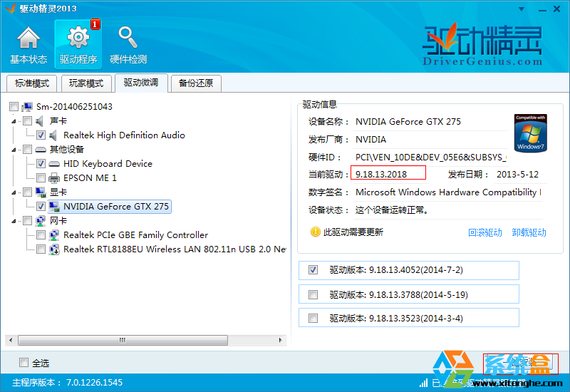Click the display icon beside 显卡
This screenshot has width=570, height=392.
coord(41,192)
